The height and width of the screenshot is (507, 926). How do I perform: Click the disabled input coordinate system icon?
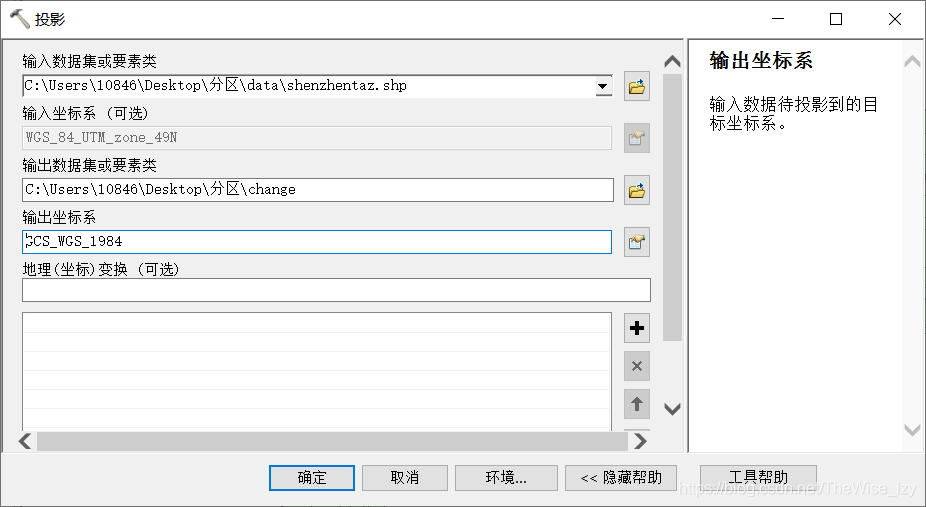637,138
